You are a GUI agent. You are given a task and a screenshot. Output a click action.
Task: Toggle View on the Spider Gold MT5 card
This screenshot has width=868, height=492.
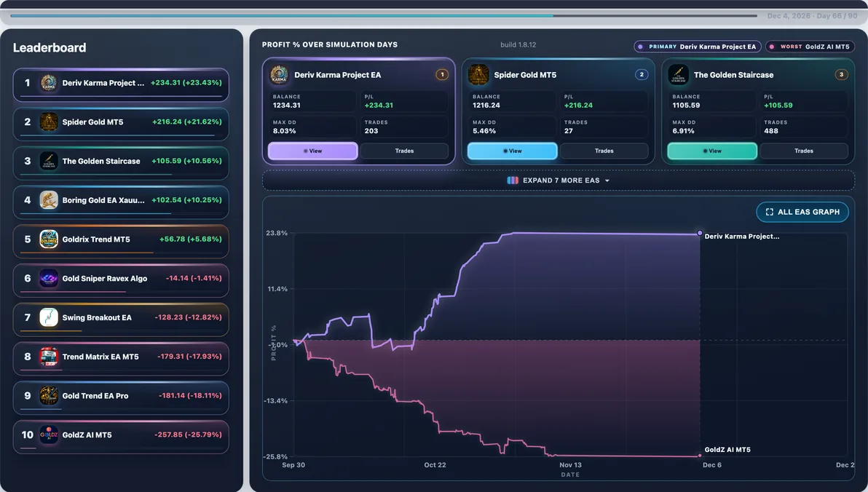[x=513, y=151]
